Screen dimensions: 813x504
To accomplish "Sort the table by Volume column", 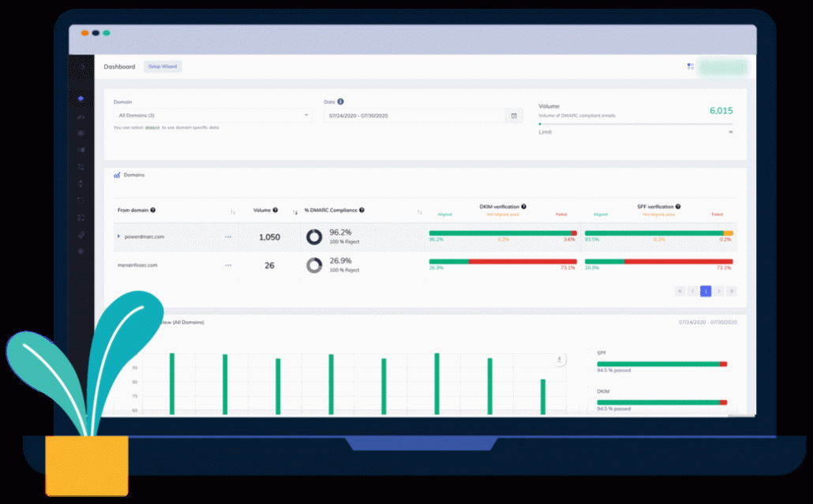I will [295, 211].
